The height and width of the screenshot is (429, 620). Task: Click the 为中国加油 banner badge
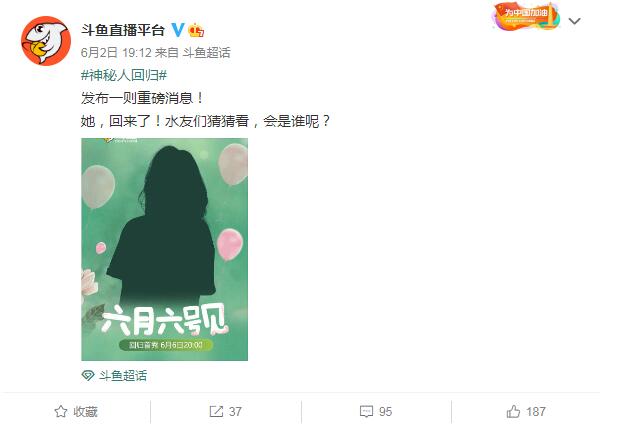tap(526, 16)
